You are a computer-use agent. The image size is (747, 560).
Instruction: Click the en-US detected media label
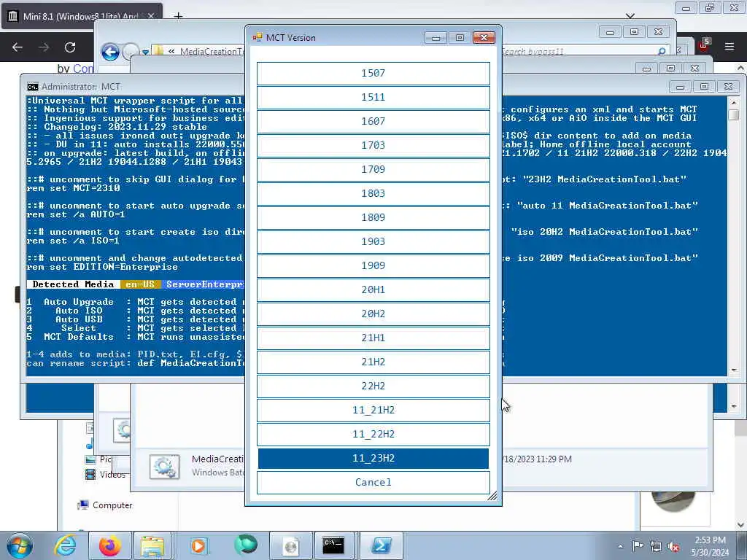(x=140, y=284)
